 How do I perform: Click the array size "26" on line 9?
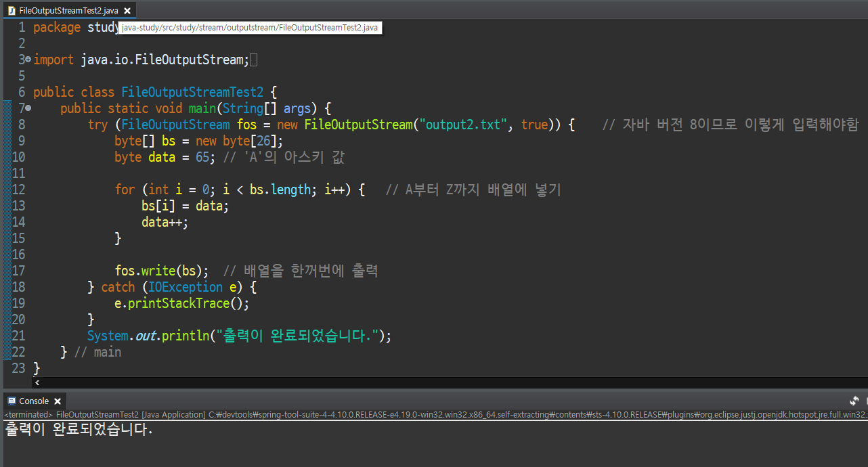[263, 141]
